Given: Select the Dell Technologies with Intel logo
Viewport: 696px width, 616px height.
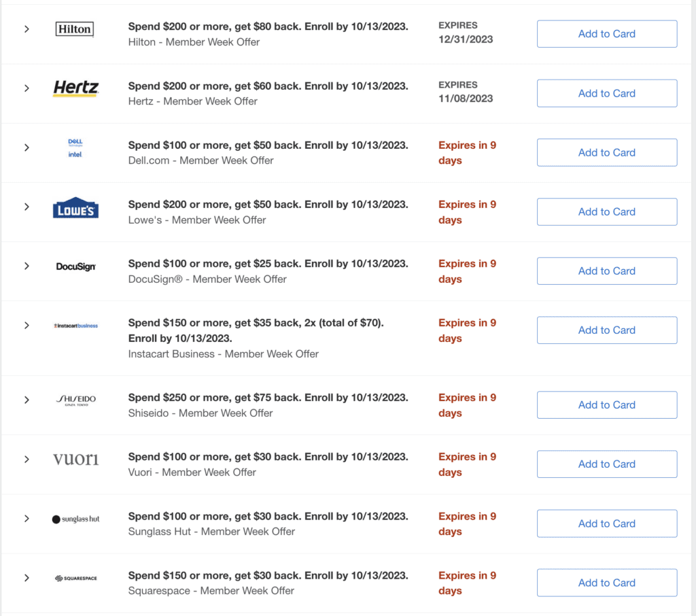Looking at the screenshot, I should [x=75, y=148].
